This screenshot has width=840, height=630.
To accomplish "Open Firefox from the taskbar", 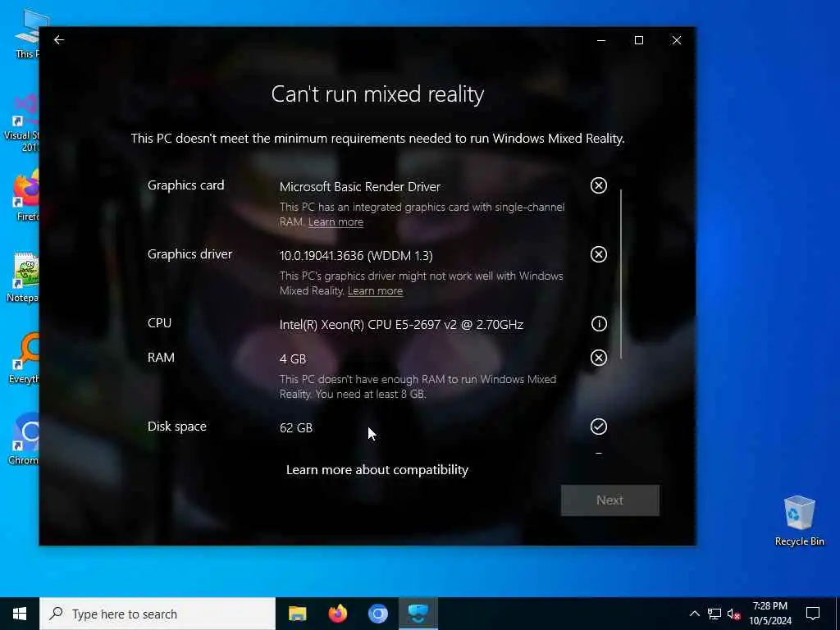I will coord(337,614).
